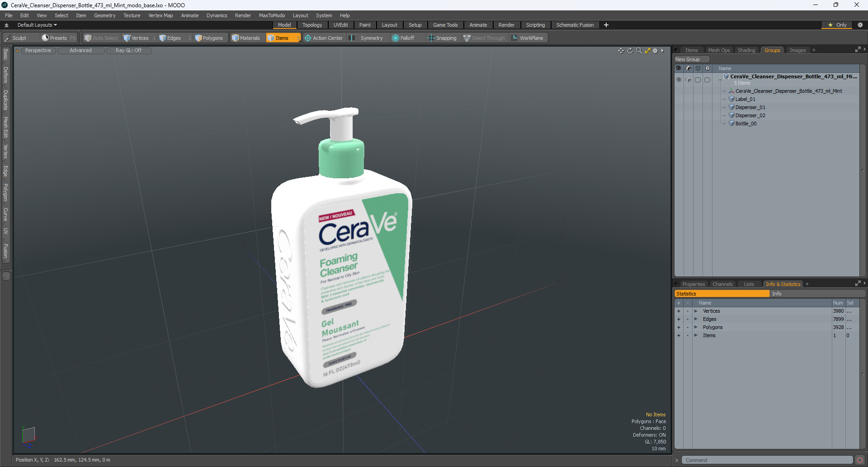Switch to Polygons selection mode
Viewport: 868px width, 467px height.
(212, 38)
